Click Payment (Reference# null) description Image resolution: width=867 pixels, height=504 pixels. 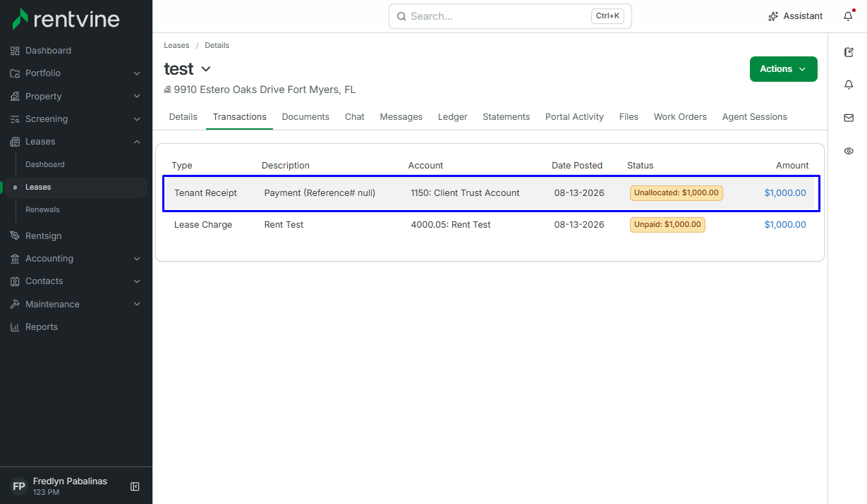tap(320, 193)
